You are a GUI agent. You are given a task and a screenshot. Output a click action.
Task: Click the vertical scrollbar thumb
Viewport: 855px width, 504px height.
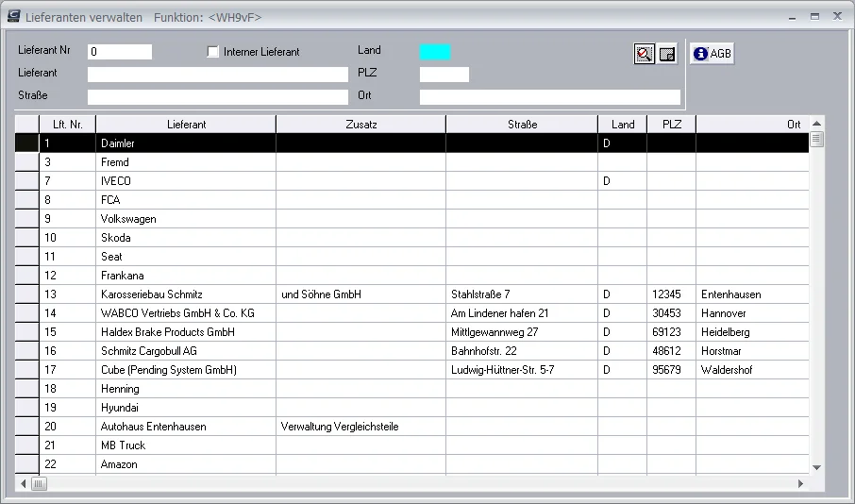click(x=816, y=139)
